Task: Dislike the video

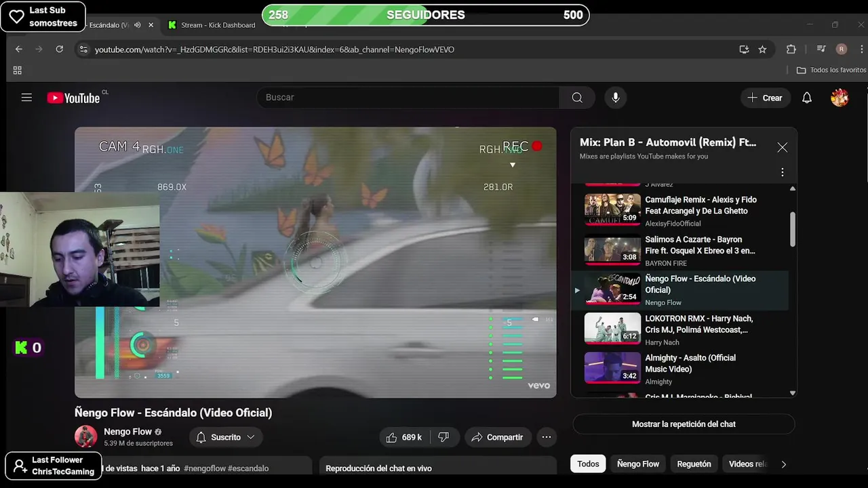Action: click(443, 437)
